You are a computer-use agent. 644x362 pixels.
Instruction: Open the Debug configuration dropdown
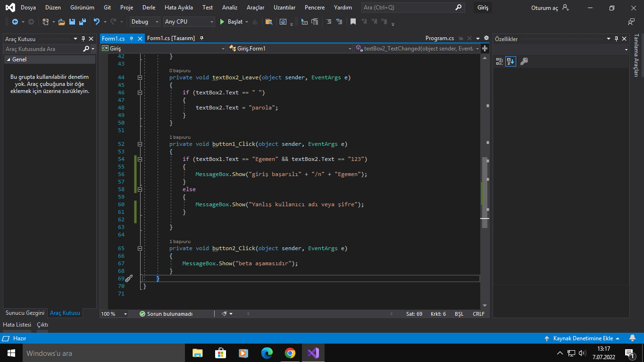(145, 22)
